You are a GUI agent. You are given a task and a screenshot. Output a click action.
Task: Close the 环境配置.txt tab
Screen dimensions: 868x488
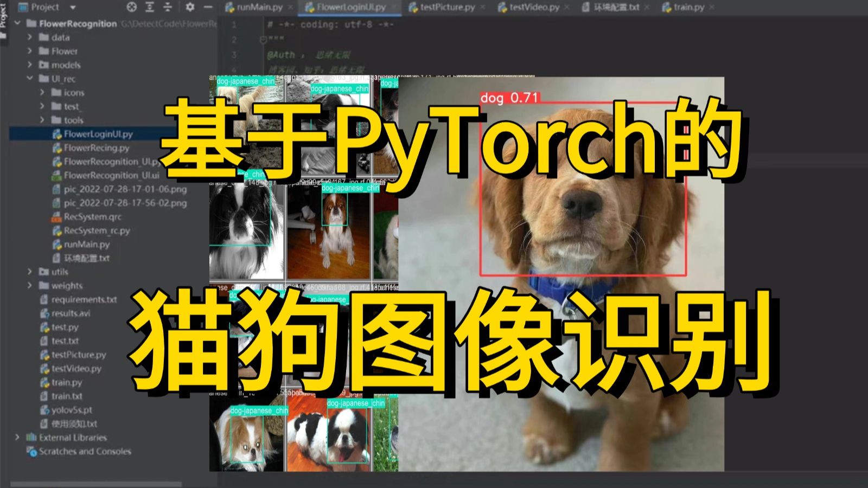pos(647,8)
